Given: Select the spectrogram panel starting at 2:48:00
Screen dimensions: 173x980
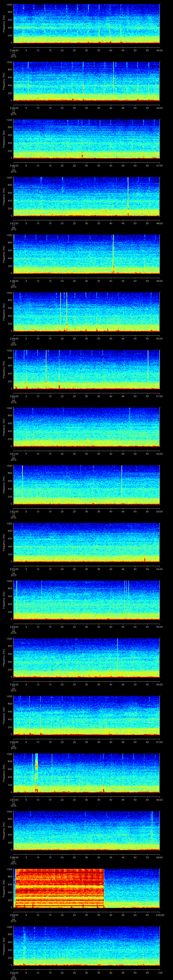Looking at the screenshot, I should tap(86, 254).
